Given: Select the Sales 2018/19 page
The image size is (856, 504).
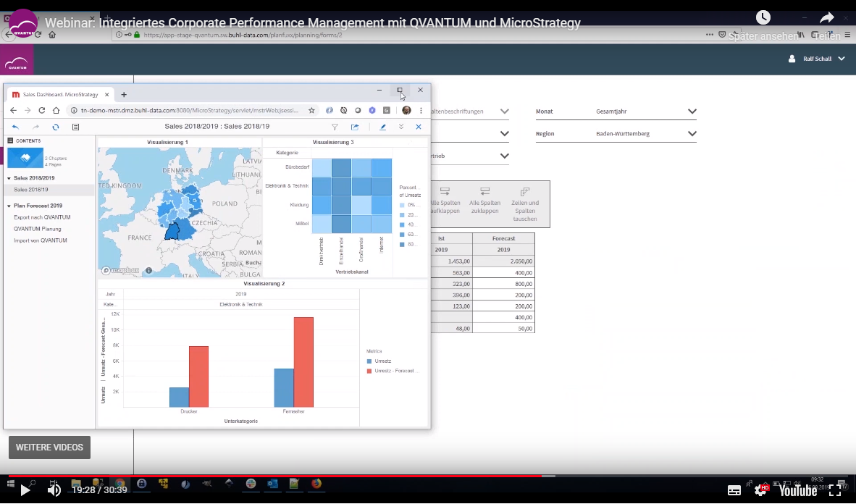Looking at the screenshot, I should point(31,190).
